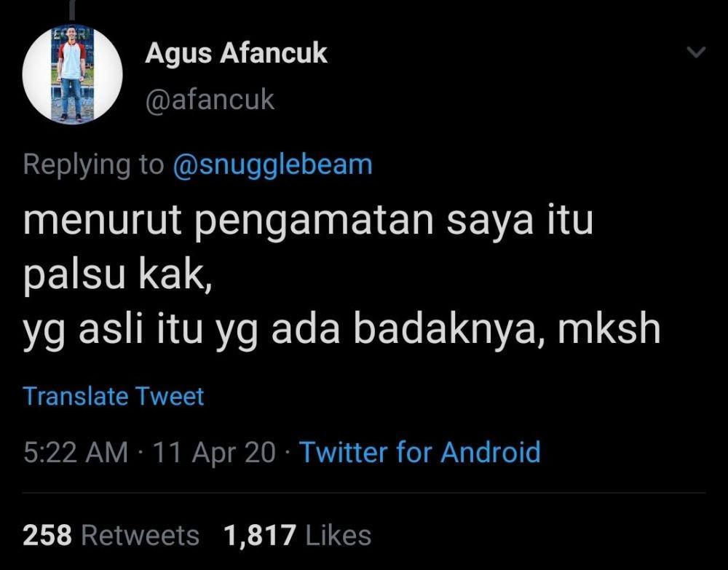Select the 'Replying to' label text
The width and height of the screenshot is (728, 570).
tap(93, 165)
